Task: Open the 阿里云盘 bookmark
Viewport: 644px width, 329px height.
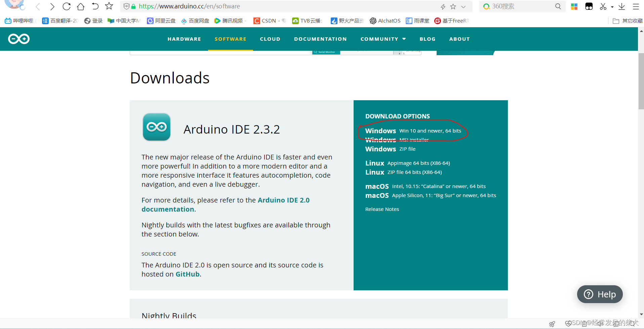Action: 161,21
